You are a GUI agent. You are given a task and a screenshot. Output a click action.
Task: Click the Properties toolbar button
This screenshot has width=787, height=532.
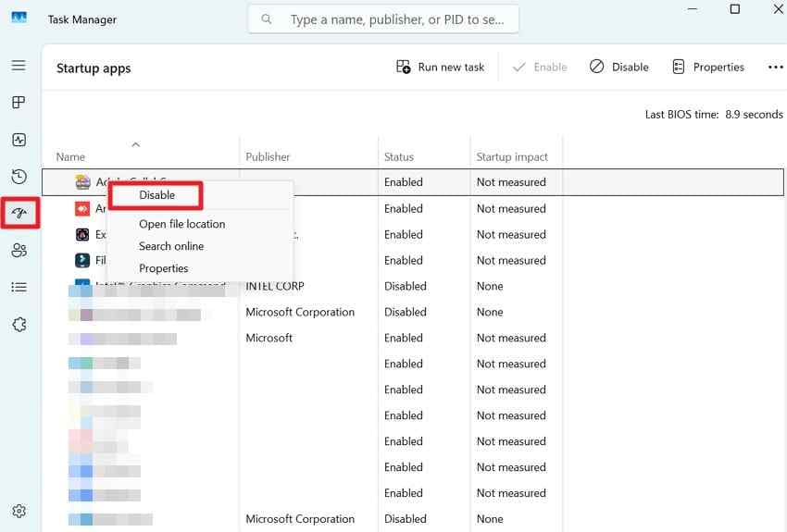tap(707, 67)
